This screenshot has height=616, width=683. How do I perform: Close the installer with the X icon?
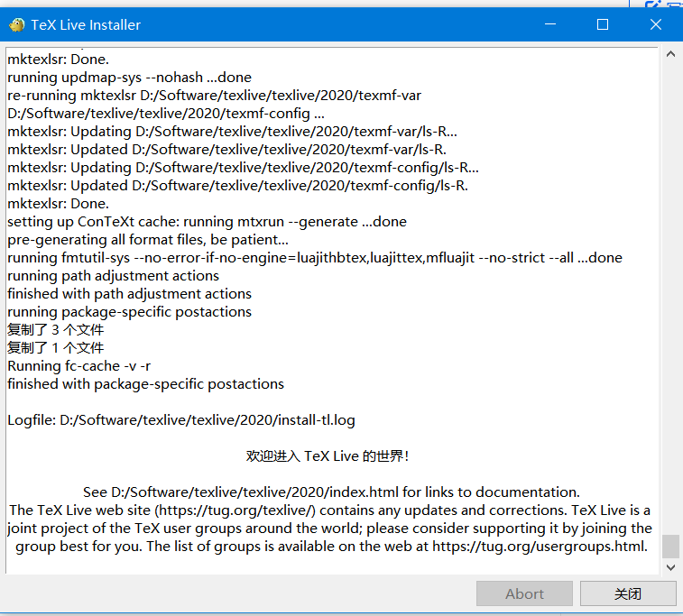coord(656,24)
